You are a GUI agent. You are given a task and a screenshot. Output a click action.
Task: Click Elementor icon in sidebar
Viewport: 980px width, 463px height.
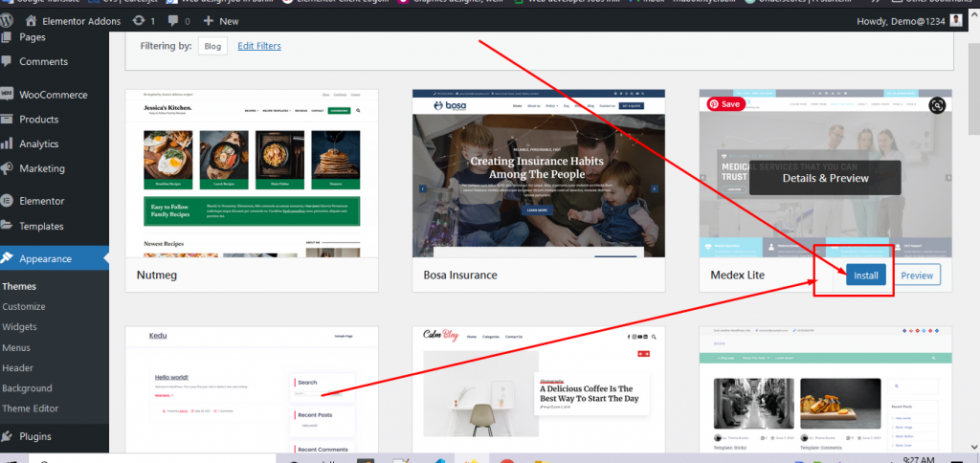point(7,201)
